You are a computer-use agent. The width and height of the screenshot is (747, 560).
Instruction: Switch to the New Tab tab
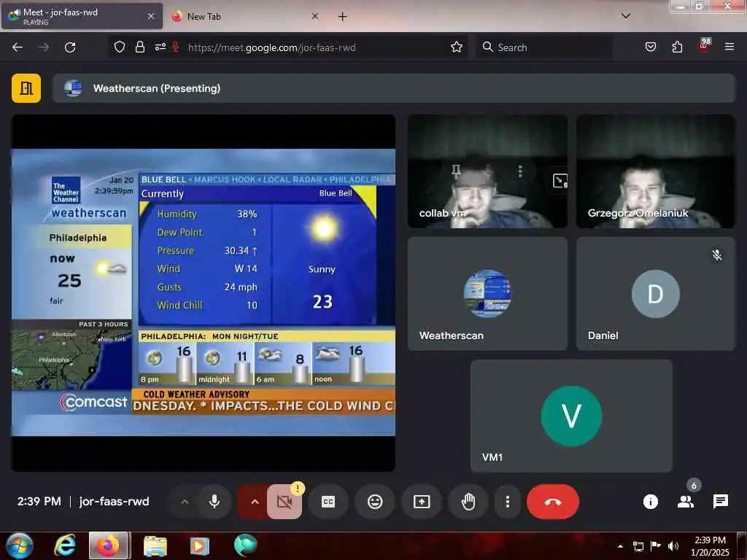245,16
